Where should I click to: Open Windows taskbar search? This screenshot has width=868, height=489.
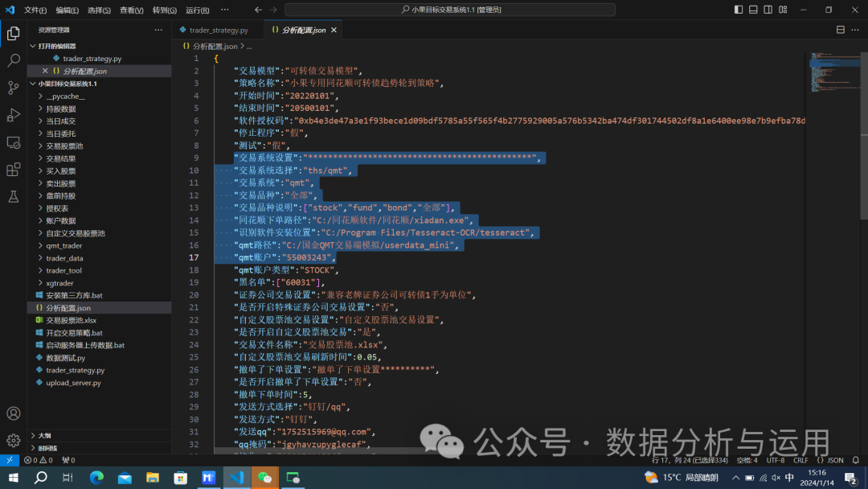tap(40, 478)
